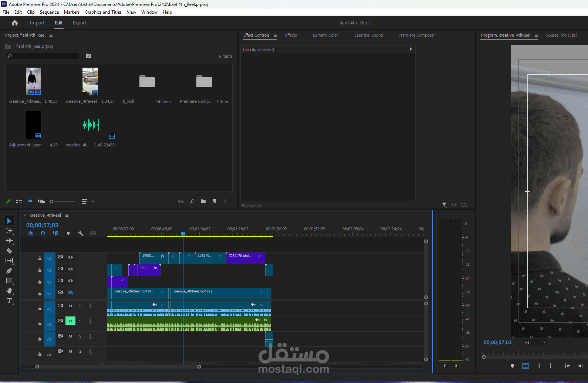Click the filter properties funnel icon
The width and height of the screenshot is (588, 383).
pos(444,205)
